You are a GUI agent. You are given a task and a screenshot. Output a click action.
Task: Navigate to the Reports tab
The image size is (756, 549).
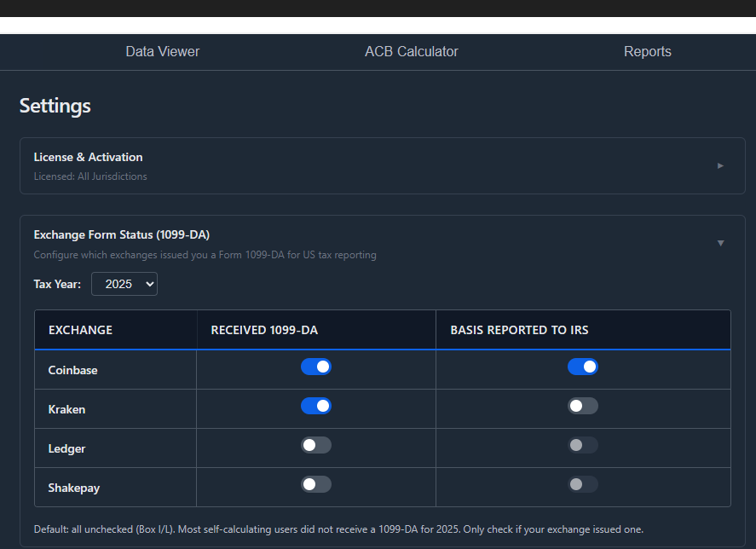[x=647, y=51]
